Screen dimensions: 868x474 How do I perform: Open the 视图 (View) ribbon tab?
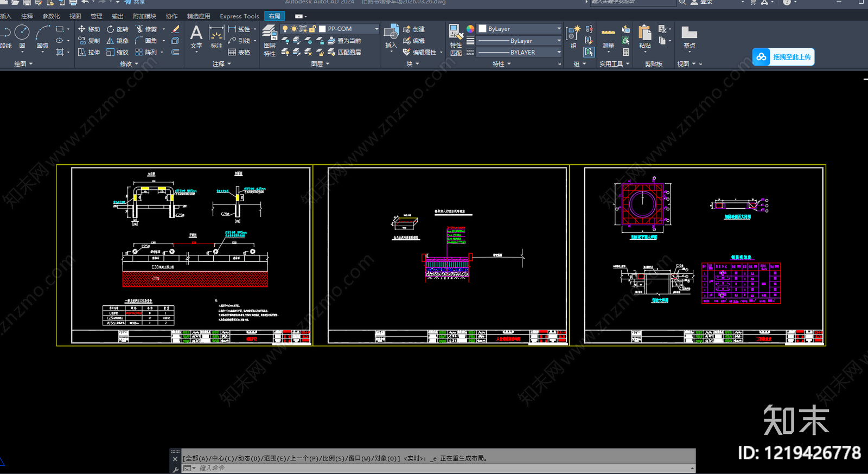[x=75, y=16]
